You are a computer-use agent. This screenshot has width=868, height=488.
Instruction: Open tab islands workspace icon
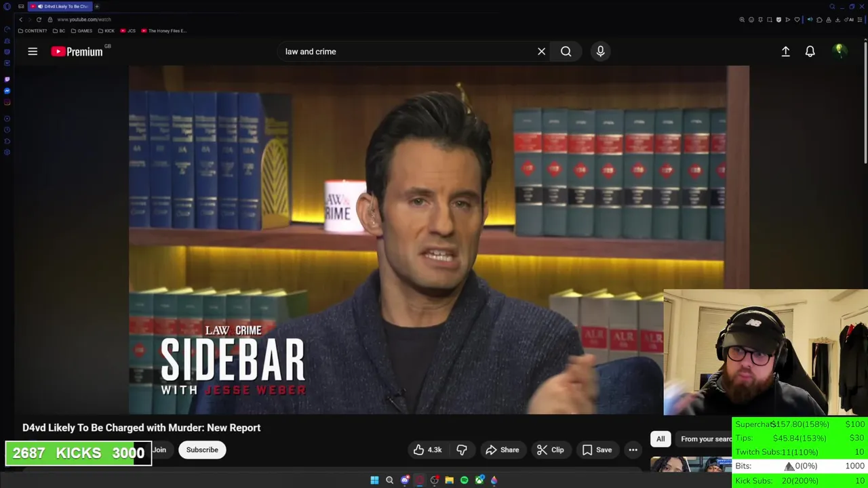coord(21,7)
